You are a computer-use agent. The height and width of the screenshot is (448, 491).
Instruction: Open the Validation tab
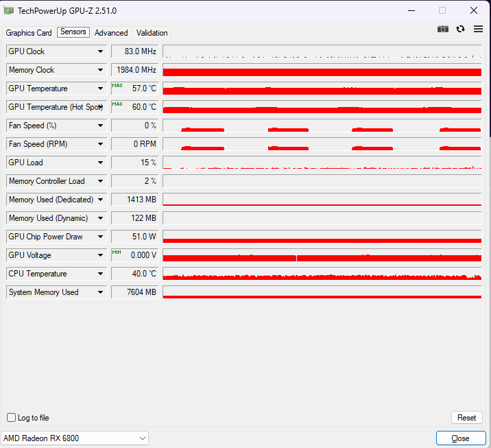[152, 32]
